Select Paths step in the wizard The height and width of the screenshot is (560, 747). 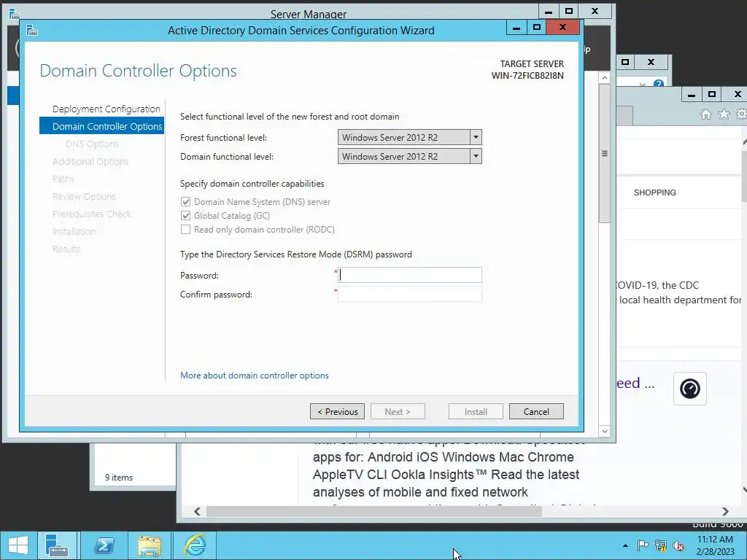coord(63,179)
